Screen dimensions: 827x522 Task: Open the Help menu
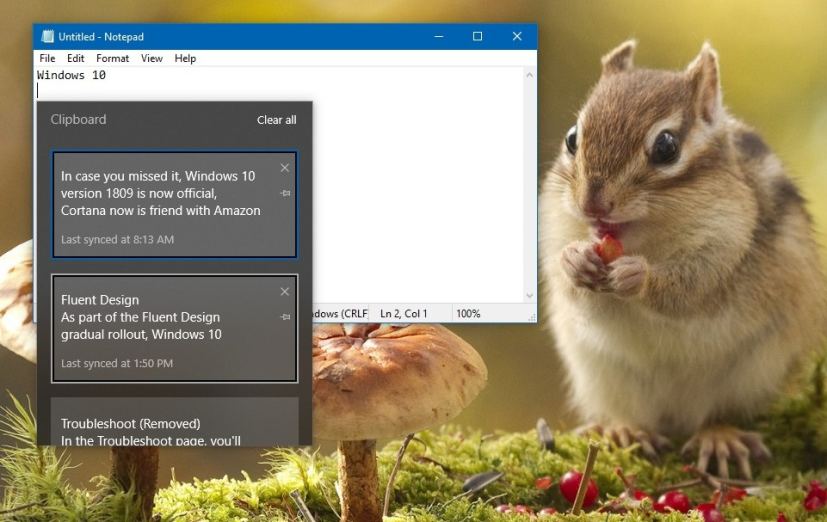[186, 59]
